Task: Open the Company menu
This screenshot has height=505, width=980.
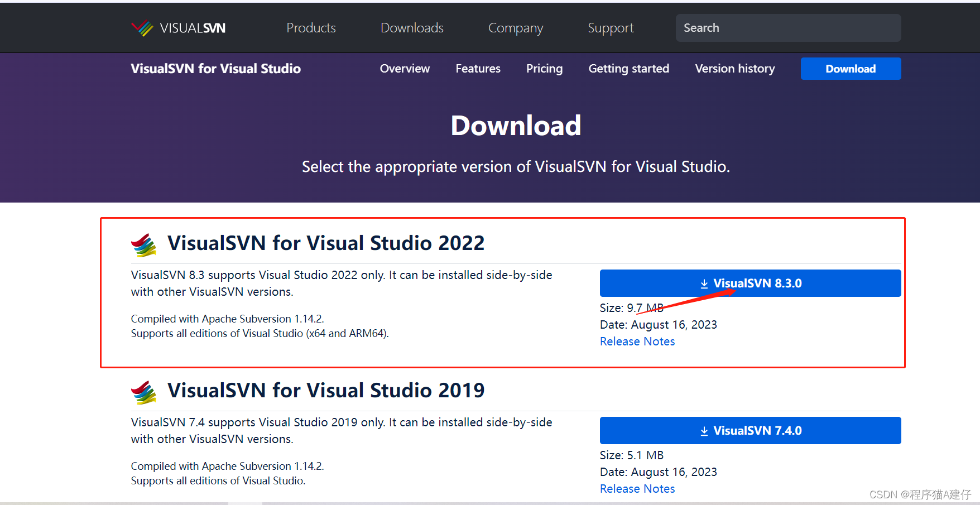Action: (516, 28)
